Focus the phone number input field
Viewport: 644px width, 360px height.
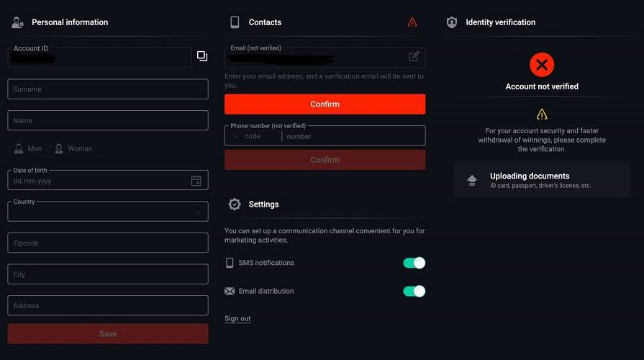353,136
